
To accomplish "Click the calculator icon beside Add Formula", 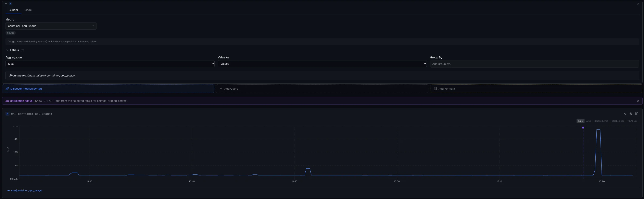I will [435, 89].
